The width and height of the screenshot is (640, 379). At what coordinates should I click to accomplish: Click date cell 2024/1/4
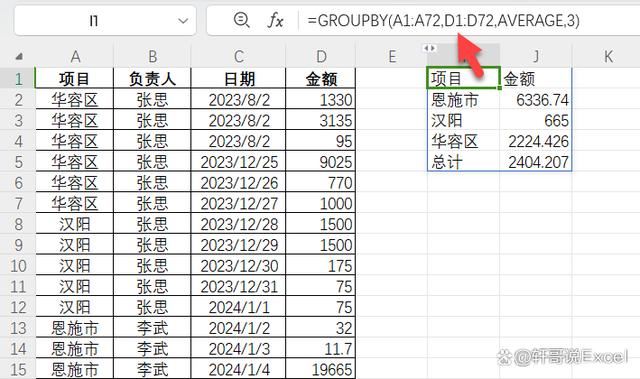238,370
